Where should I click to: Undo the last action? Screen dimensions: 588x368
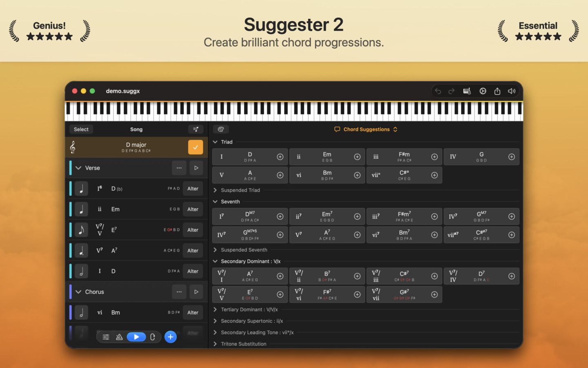click(438, 91)
